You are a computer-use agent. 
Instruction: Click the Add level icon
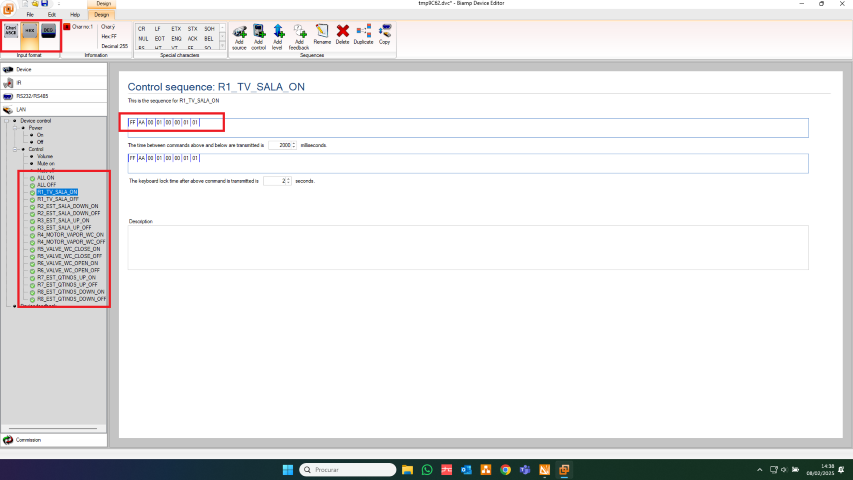tap(278, 35)
